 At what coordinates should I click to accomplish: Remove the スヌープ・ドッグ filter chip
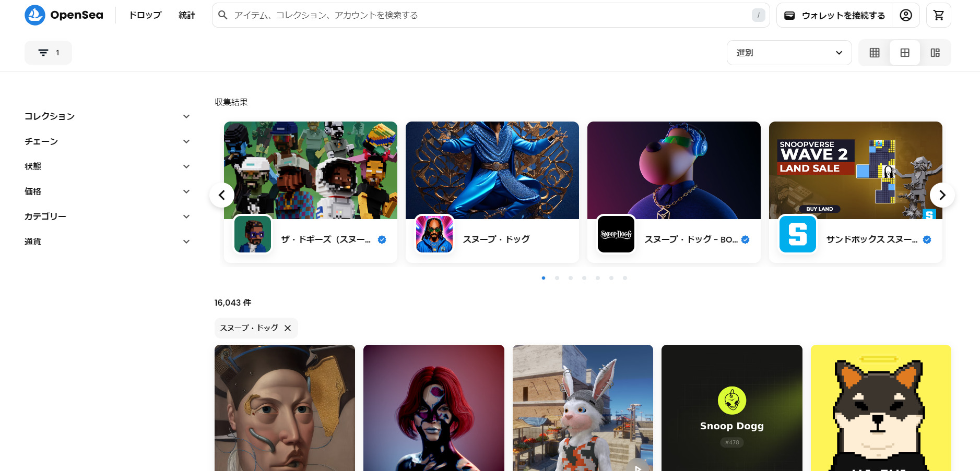(288, 328)
